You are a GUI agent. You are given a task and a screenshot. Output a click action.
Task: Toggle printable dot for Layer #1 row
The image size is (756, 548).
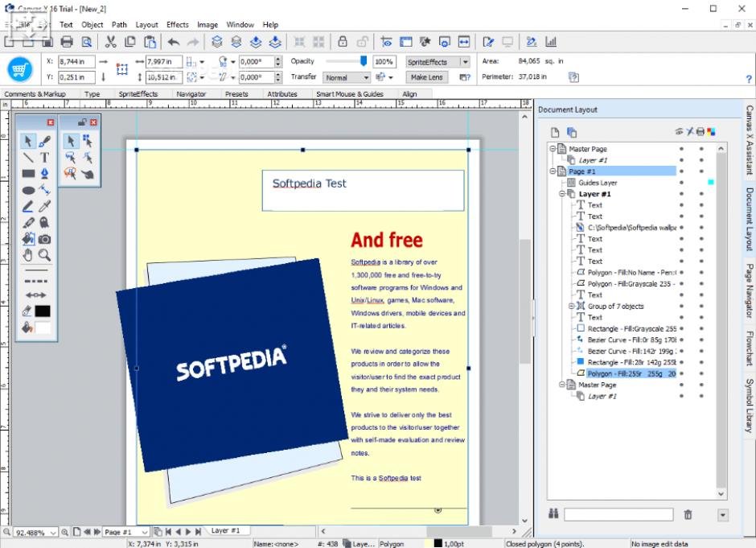(x=701, y=194)
